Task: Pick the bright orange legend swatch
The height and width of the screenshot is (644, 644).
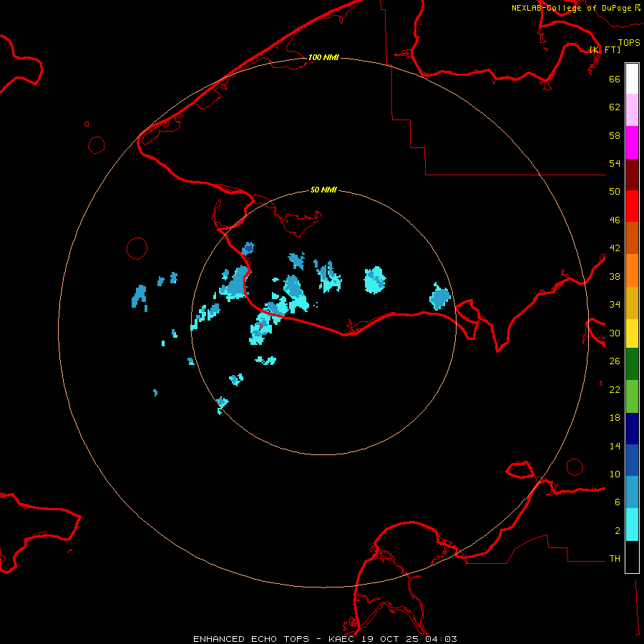Action: [632, 270]
